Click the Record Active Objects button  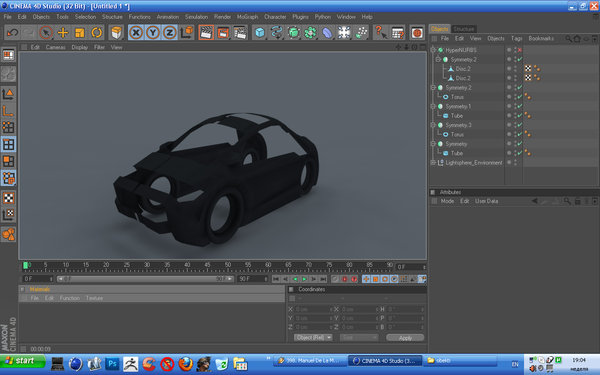344,279
